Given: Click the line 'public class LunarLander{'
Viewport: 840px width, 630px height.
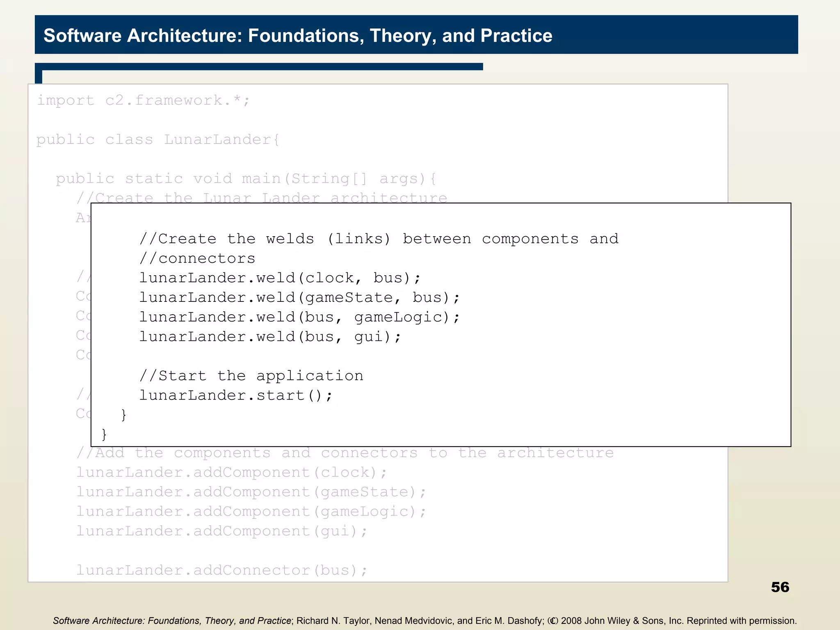Looking at the screenshot, I should click(x=158, y=139).
